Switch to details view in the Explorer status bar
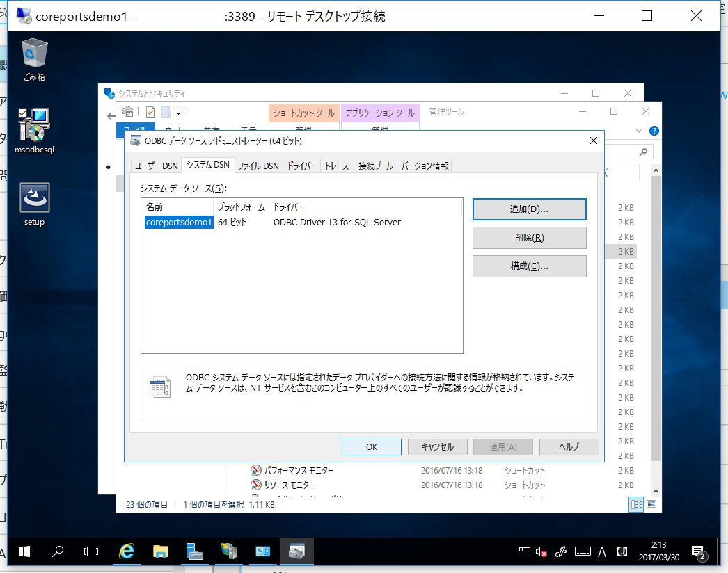The image size is (728, 573). coord(636,504)
